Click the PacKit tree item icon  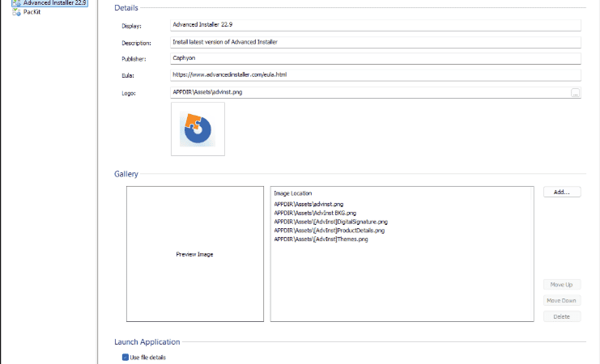click(x=16, y=12)
